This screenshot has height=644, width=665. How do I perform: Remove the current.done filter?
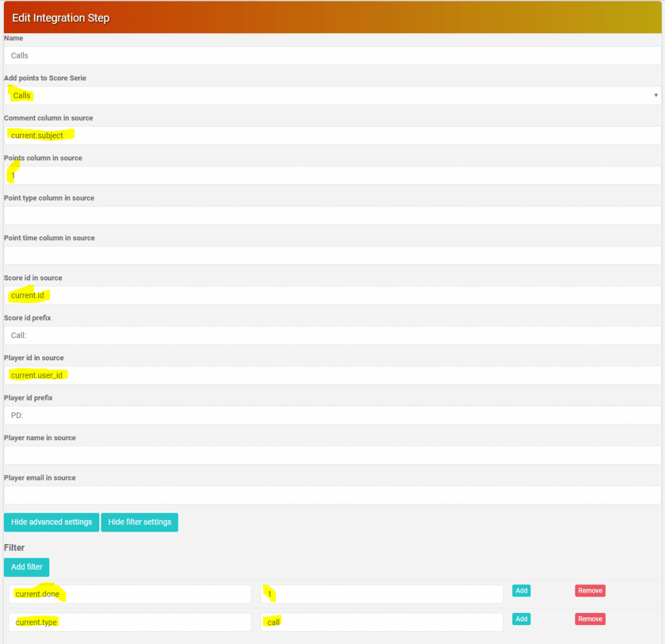pos(590,591)
